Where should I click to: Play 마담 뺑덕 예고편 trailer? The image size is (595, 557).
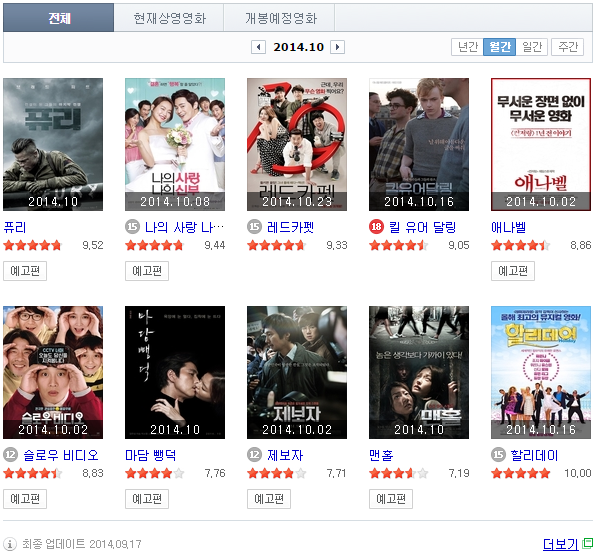click(147, 499)
